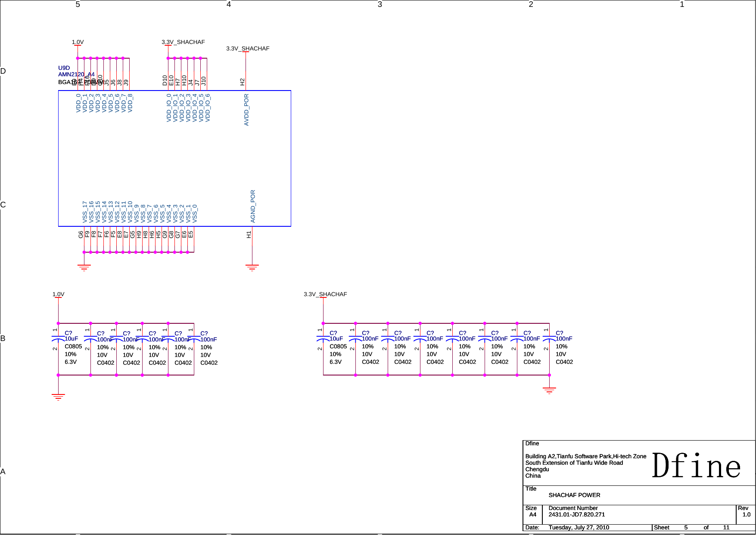This screenshot has width=756, height=535.
Task: Select pin number D10
Action: [x=165, y=80]
